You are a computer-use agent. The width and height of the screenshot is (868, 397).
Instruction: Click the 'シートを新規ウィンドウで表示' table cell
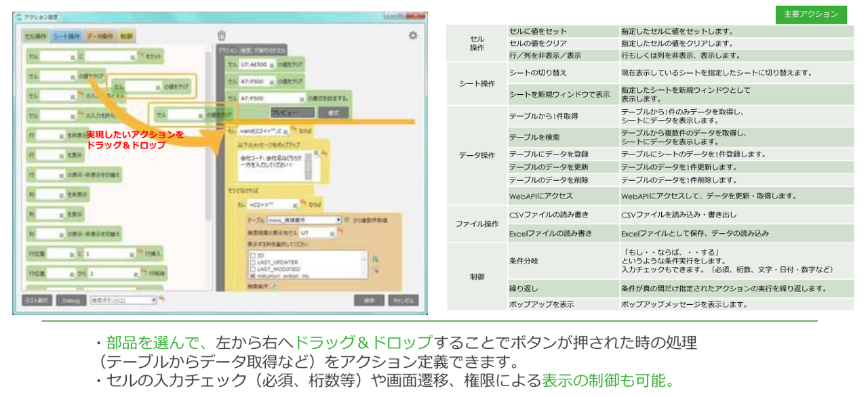point(564,94)
